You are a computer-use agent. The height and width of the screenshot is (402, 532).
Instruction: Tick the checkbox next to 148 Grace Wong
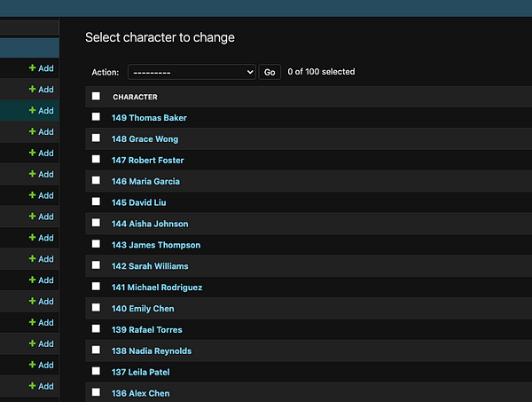click(x=96, y=138)
